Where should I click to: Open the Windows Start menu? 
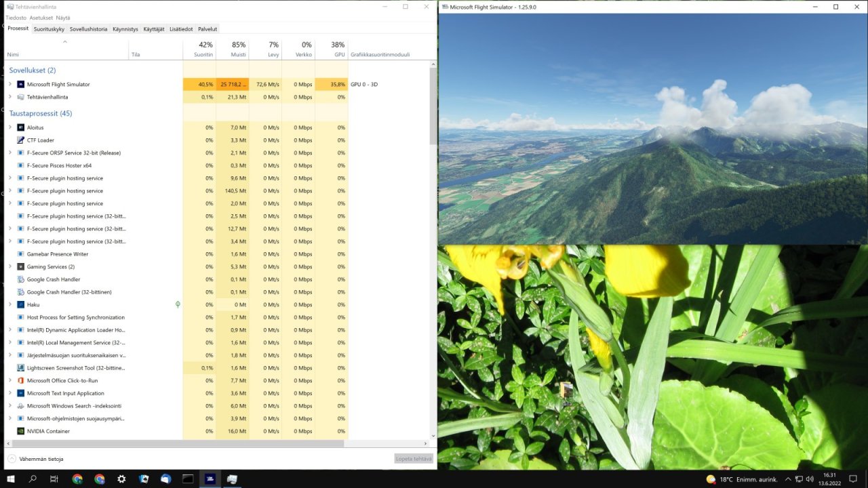tap(11, 479)
